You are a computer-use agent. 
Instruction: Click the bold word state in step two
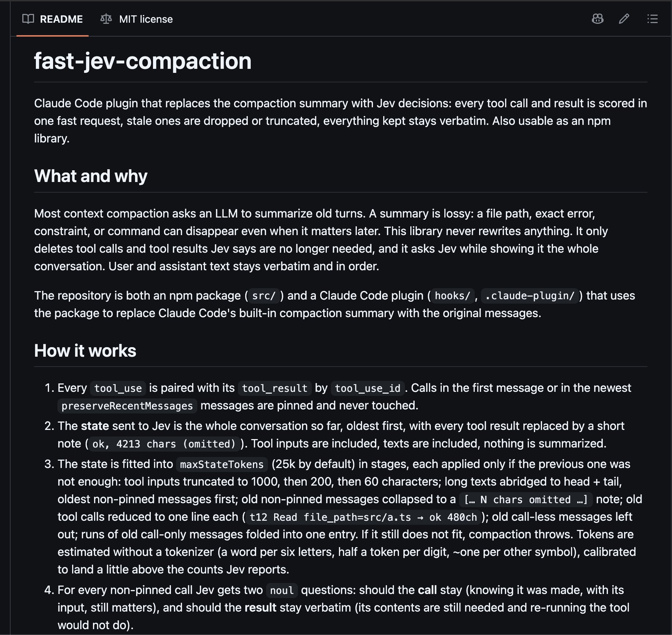[x=95, y=426]
